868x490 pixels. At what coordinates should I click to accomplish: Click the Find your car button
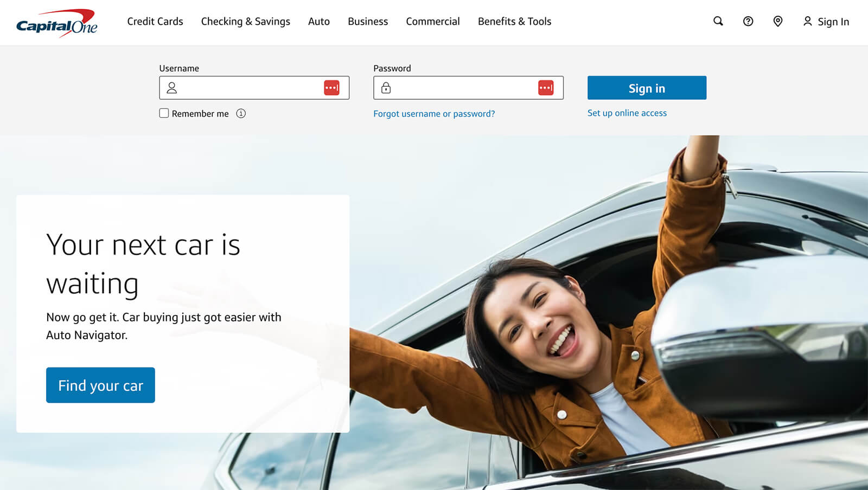(100, 385)
